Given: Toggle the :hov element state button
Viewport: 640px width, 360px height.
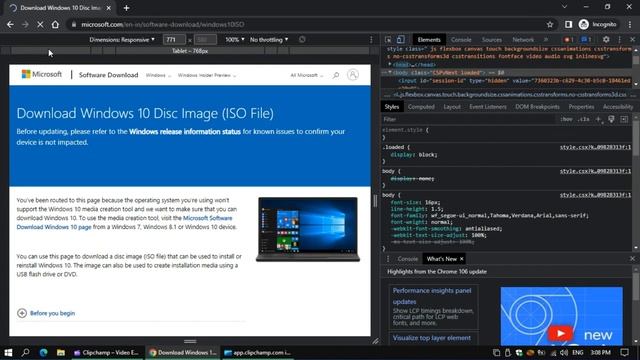Looking at the screenshot, I should 566,119.
